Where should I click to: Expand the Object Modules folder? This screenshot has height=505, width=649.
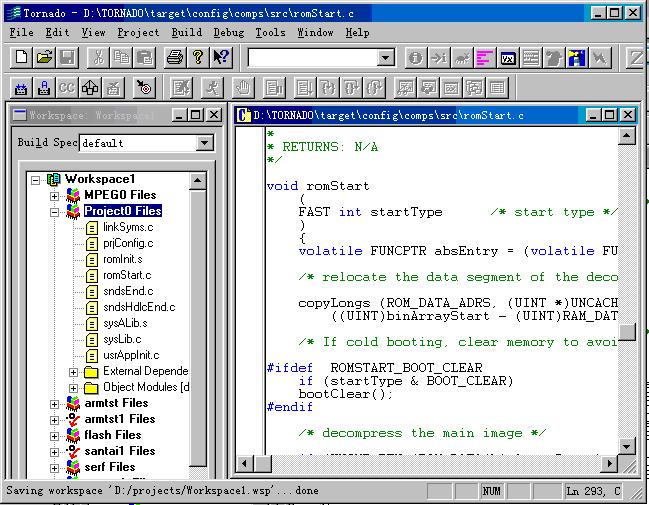(x=74, y=388)
